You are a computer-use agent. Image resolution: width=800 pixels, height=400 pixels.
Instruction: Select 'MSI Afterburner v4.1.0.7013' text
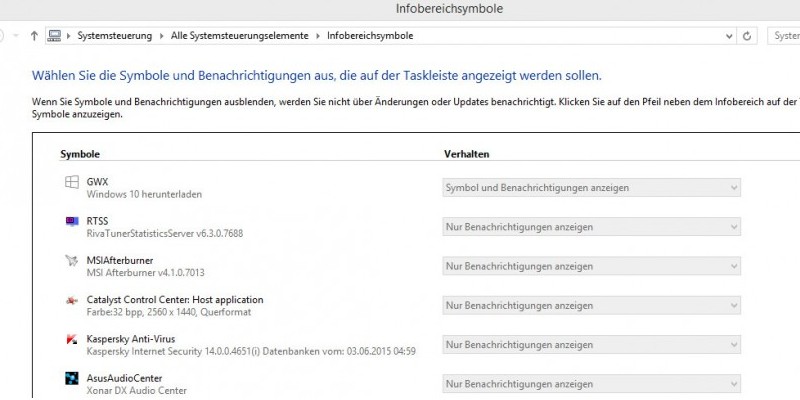(x=145, y=273)
